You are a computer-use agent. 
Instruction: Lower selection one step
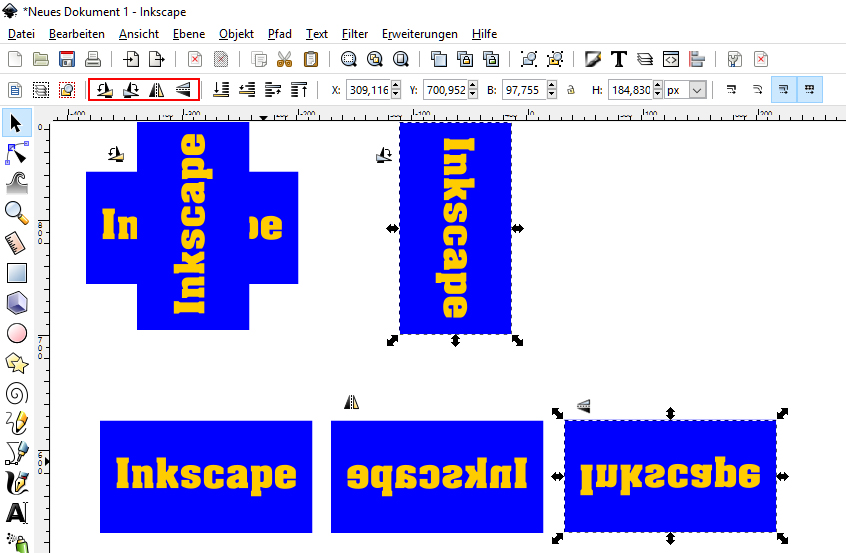247,90
